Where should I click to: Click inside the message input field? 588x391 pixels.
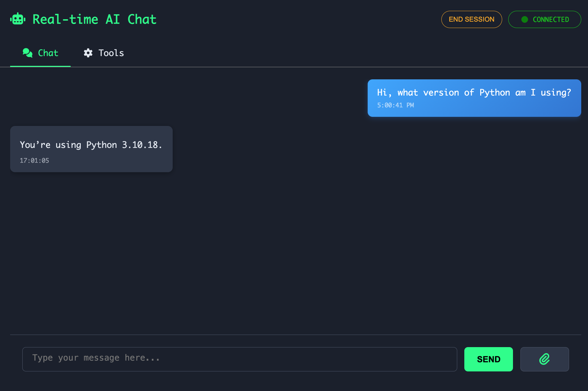pyautogui.click(x=240, y=359)
